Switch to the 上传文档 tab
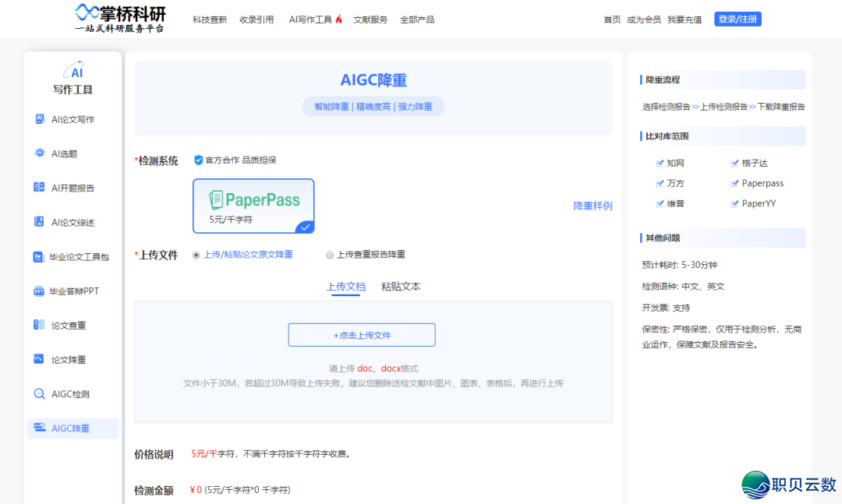 point(345,287)
